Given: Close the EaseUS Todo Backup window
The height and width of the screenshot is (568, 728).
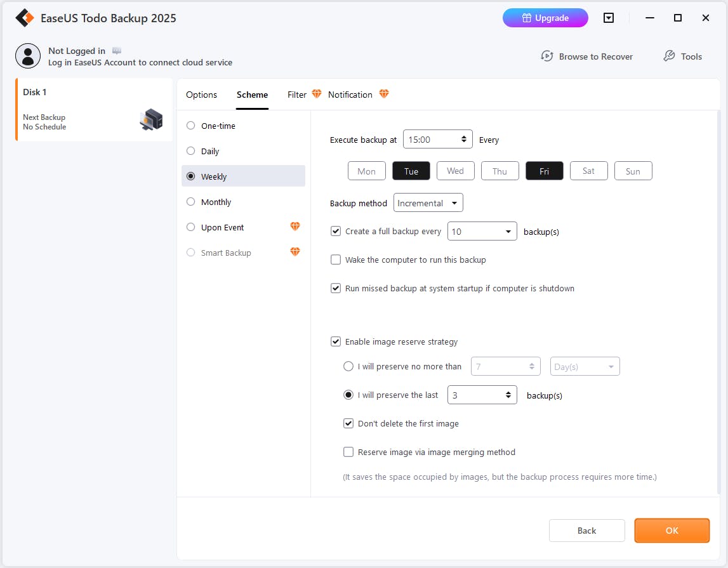Looking at the screenshot, I should coord(705,18).
